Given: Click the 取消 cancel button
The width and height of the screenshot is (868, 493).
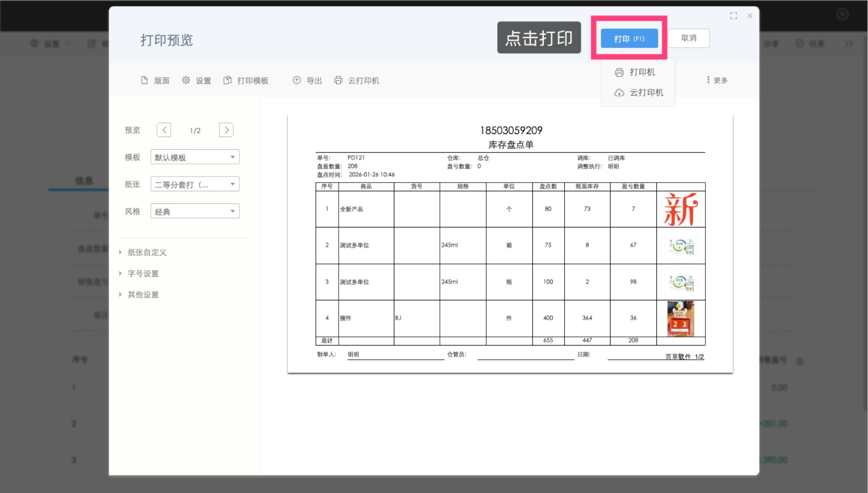Looking at the screenshot, I should [688, 38].
